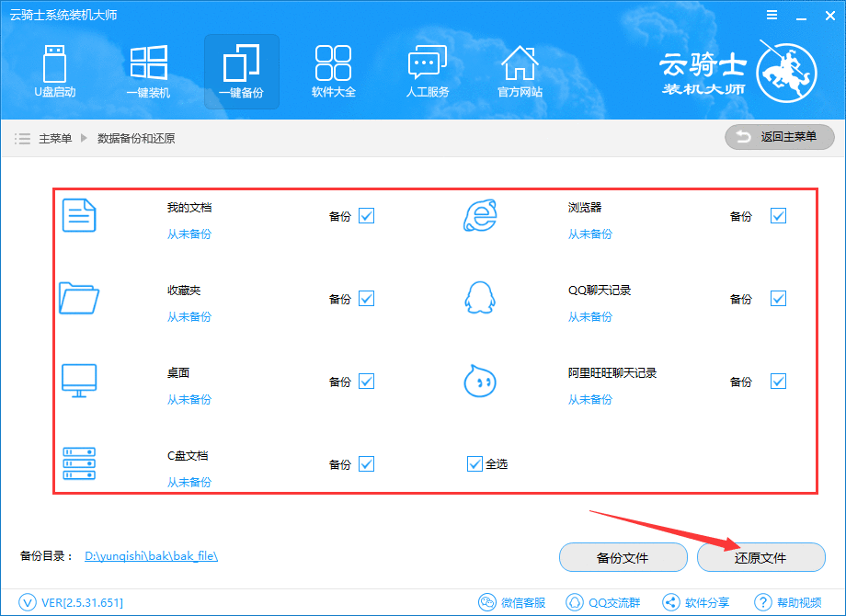Viewport: 846px width, 616px height.
Task: Click the 还原文件 restore button
Action: (x=761, y=557)
